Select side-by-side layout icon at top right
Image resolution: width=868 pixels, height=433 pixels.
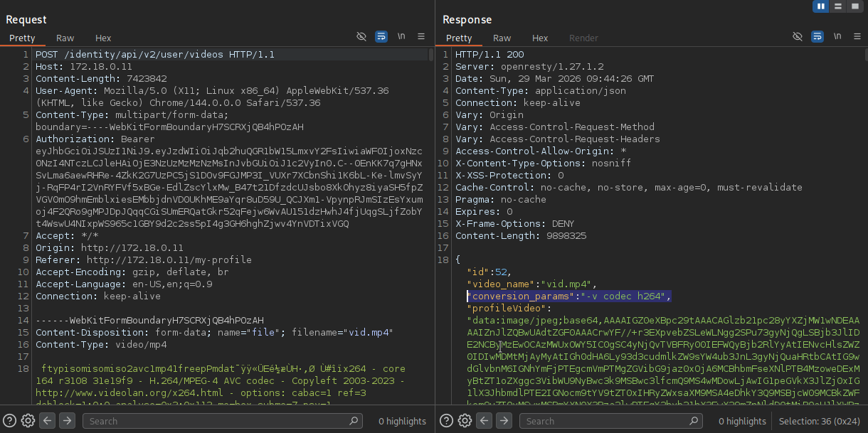tap(821, 6)
